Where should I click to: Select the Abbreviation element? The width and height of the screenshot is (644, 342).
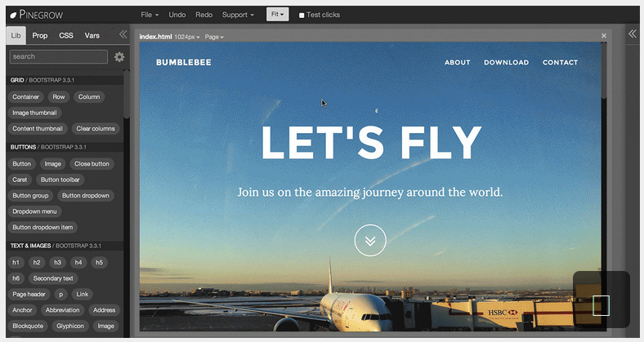pos(62,310)
